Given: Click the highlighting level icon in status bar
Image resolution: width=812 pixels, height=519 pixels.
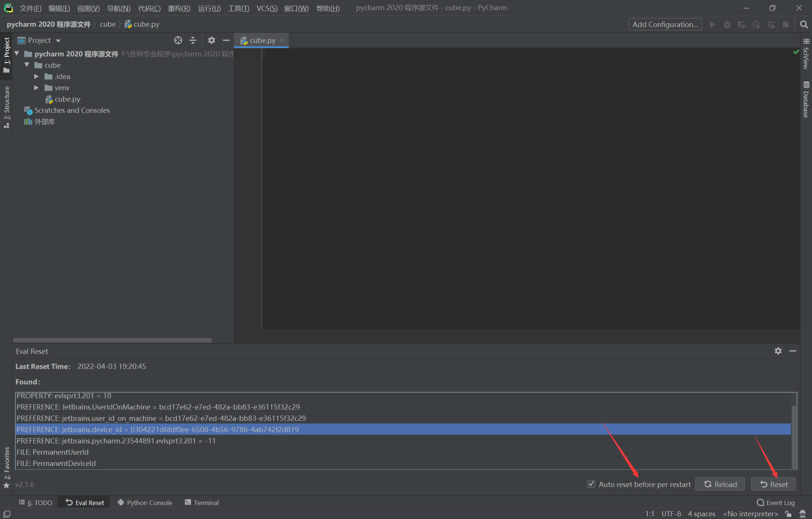Looking at the screenshot, I should 803,514.
